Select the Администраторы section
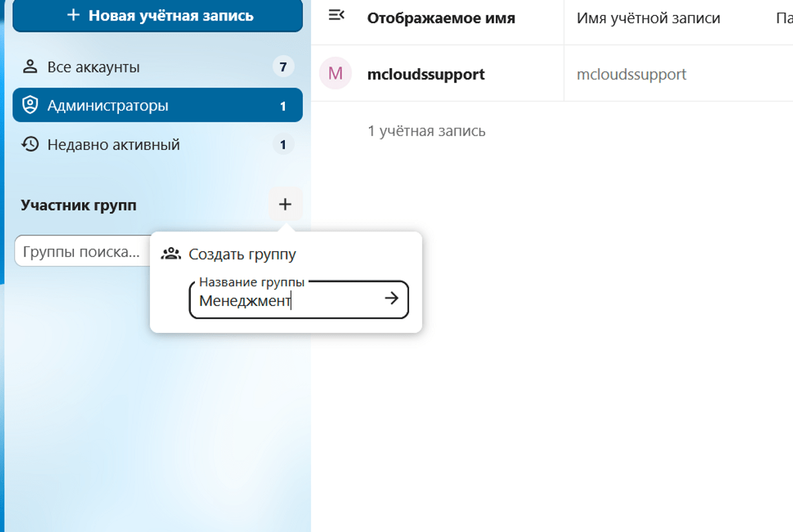 (x=108, y=106)
